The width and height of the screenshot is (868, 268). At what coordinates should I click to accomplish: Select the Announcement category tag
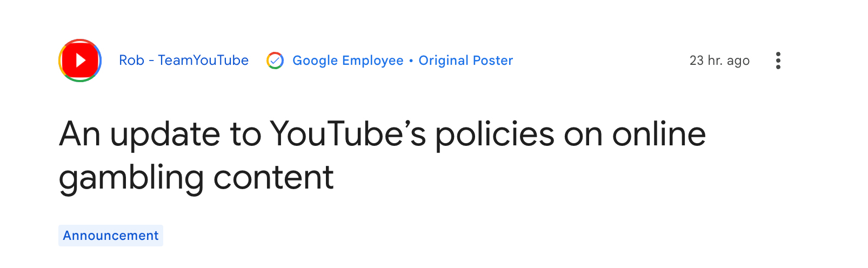pyautogui.click(x=111, y=236)
